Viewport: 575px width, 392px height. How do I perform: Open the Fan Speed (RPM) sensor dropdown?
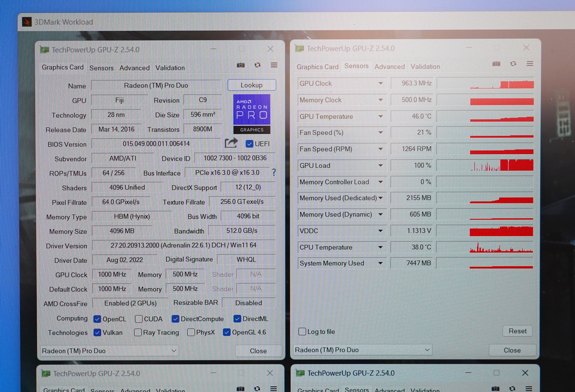click(x=380, y=149)
